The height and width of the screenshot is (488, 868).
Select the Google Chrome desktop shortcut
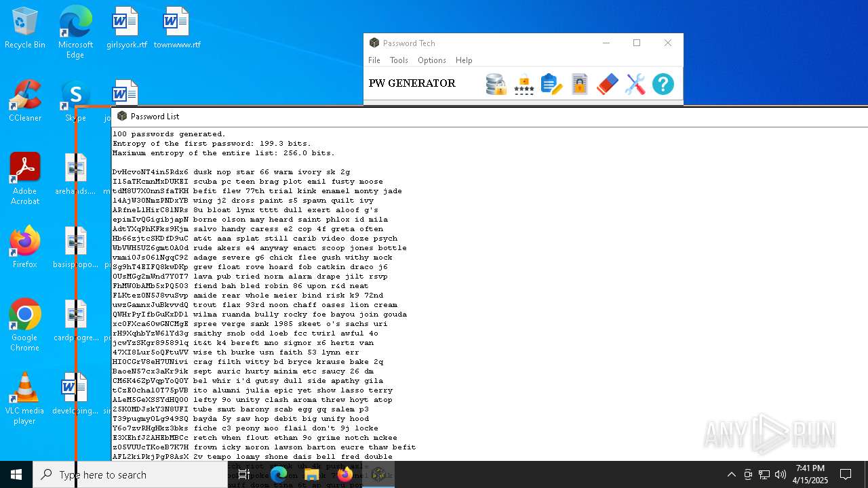pyautogui.click(x=25, y=325)
